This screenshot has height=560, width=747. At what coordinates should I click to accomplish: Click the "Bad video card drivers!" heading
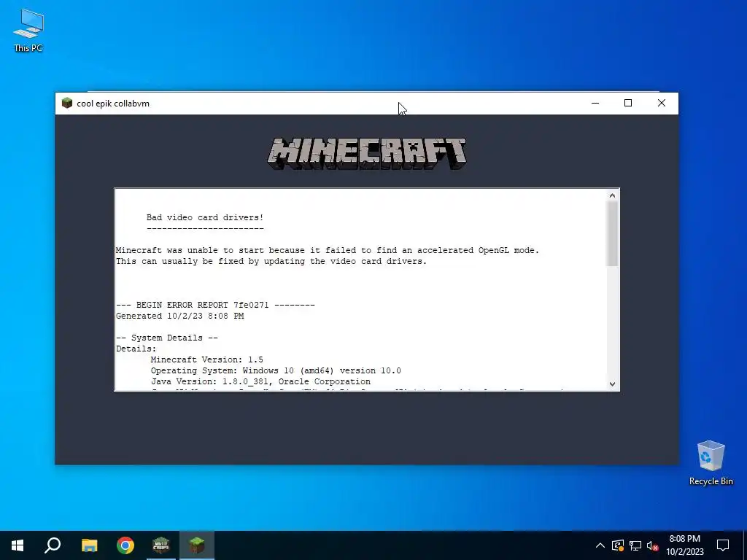pyautogui.click(x=205, y=217)
